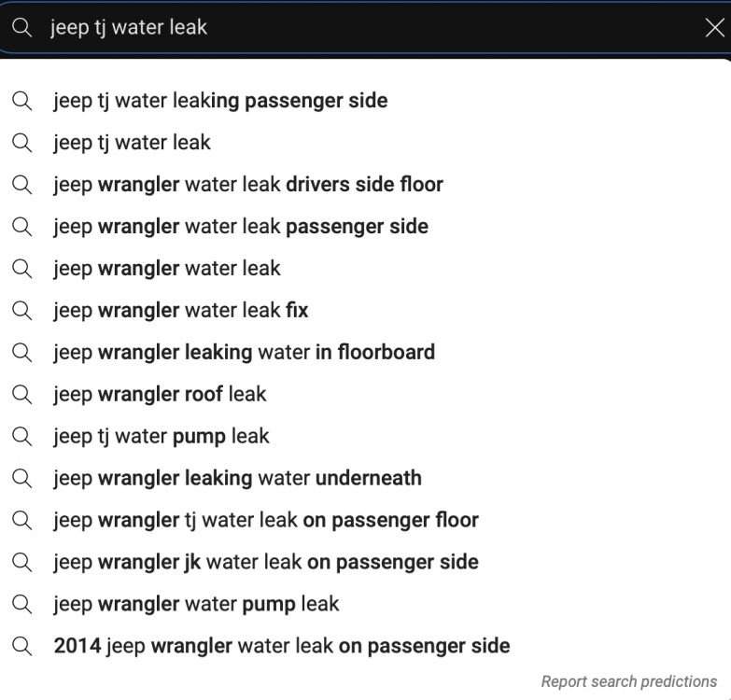Image resolution: width=731 pixels, height=700 pixels.
Task: Open the 'Report search predictions' link
Action: (x=628, y=681)
